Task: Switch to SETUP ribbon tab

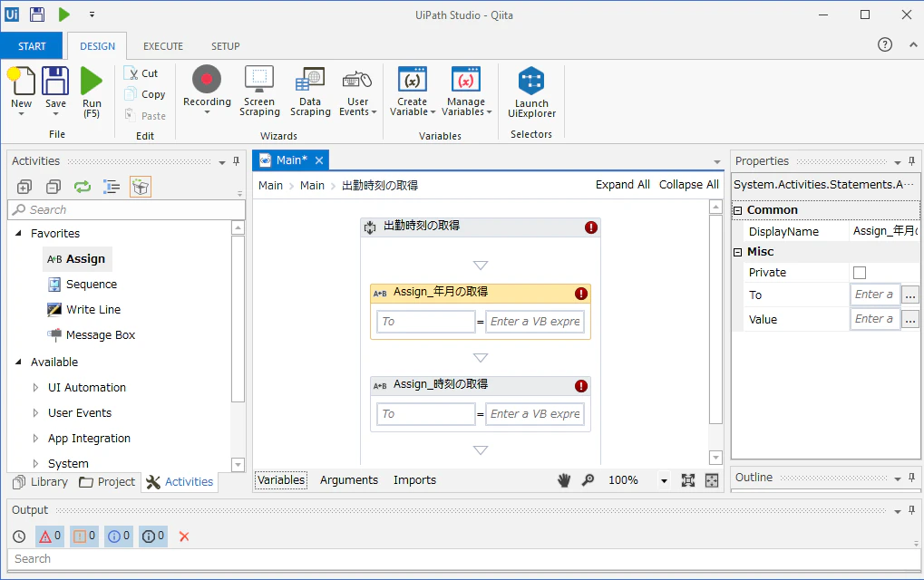Action: [x=226, y=46]
